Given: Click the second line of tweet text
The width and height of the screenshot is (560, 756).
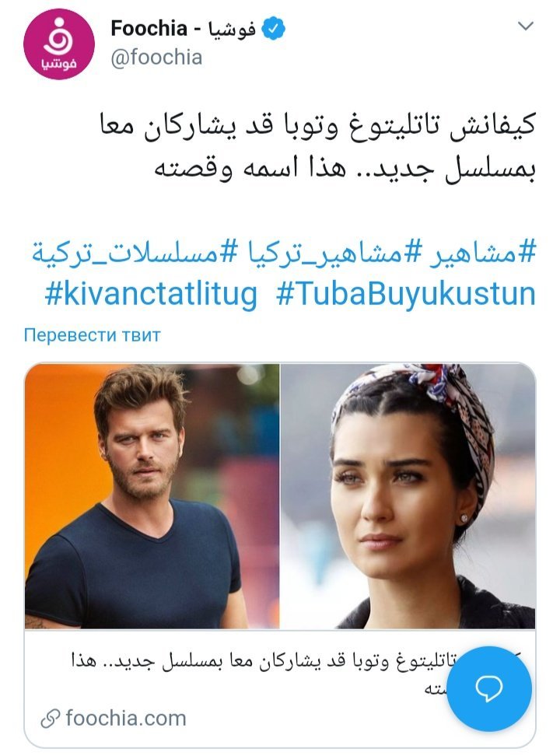Looking at the screenshot, I should click(345, 169).
